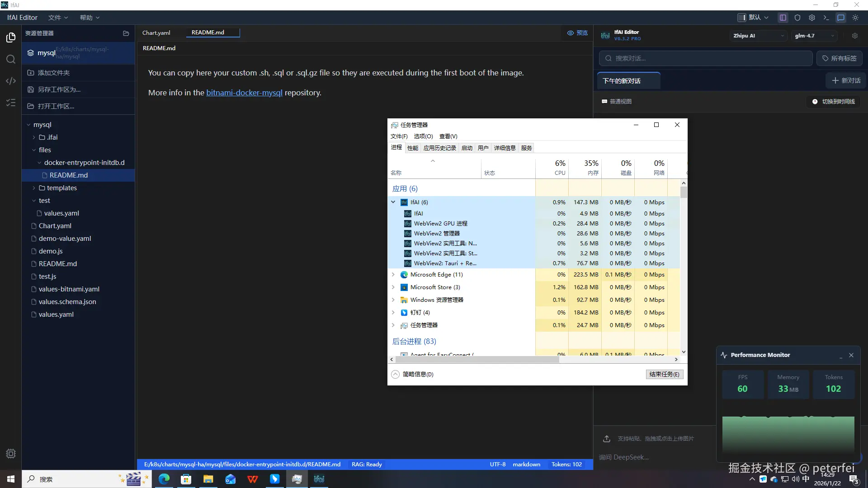Toggle the AI chat panel button
This screenshot has width=868, height=488.
coord(840,18)
